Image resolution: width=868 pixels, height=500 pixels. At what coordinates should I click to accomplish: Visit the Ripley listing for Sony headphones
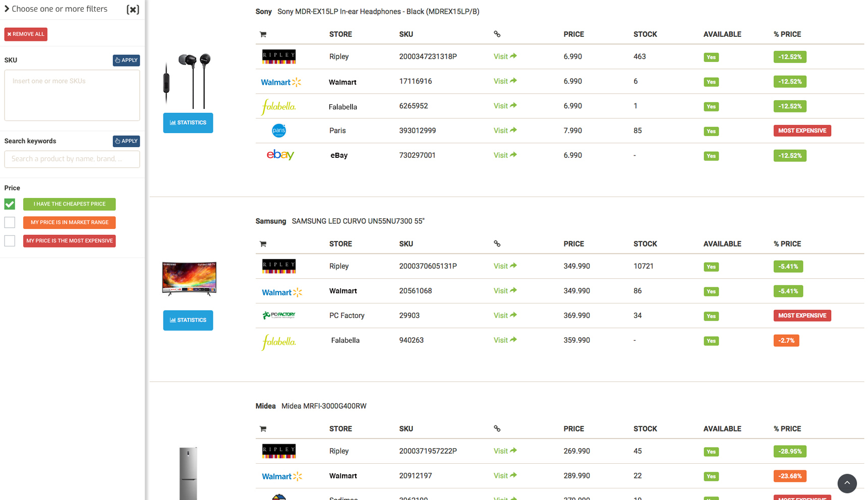click(x=505, y=56)
